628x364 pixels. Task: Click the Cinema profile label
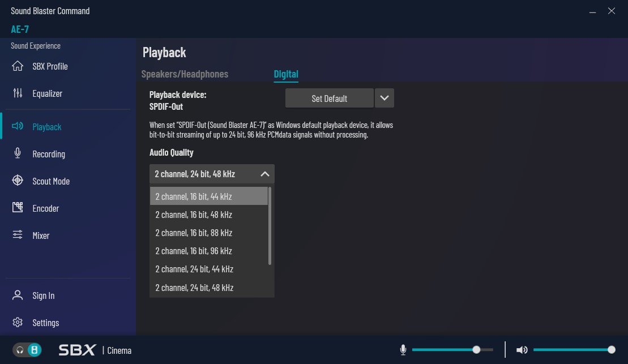[x=119, y=350]
